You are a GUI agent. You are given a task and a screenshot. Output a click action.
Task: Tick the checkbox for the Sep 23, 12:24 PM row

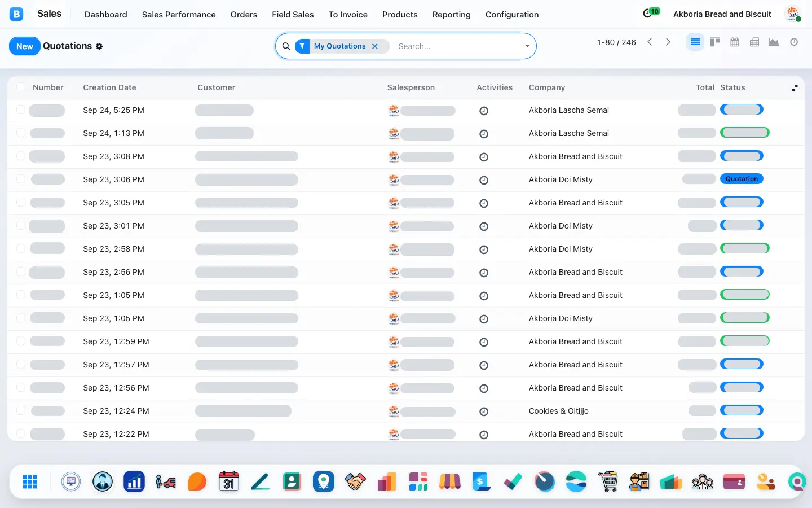click(x=21, y=410)
